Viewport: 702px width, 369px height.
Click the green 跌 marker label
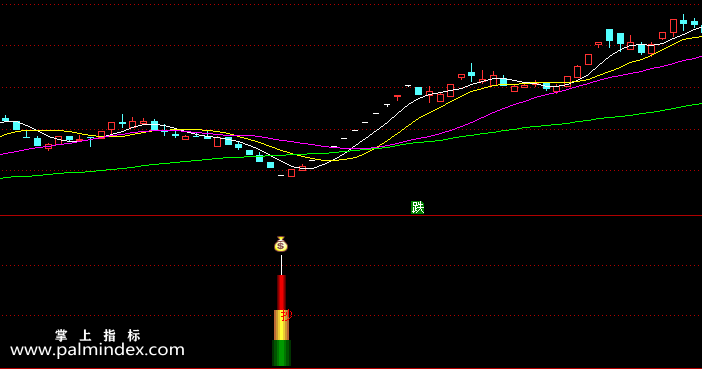pos(417,207)
